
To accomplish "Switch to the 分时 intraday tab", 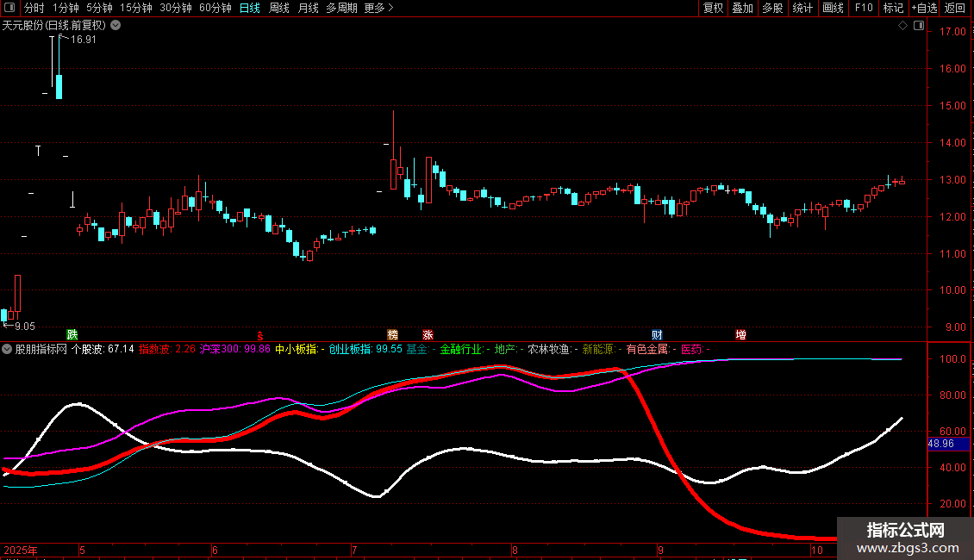I will (34, 9).
